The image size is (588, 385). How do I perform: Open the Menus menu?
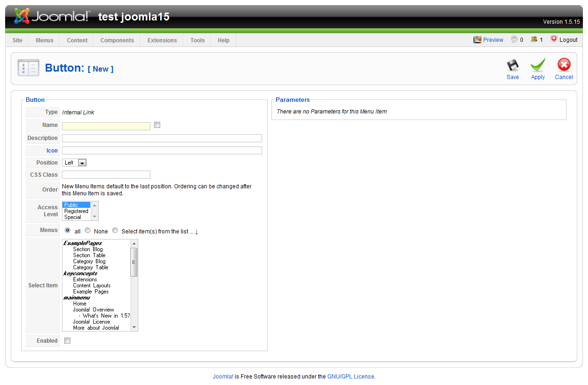click(45, 40)
